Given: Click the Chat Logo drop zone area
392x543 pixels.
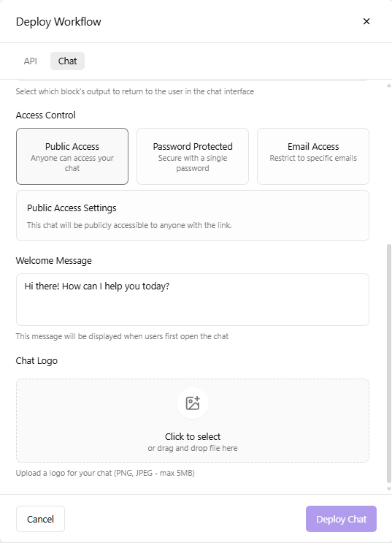Looking at the screenshot, I should point(193,420).
